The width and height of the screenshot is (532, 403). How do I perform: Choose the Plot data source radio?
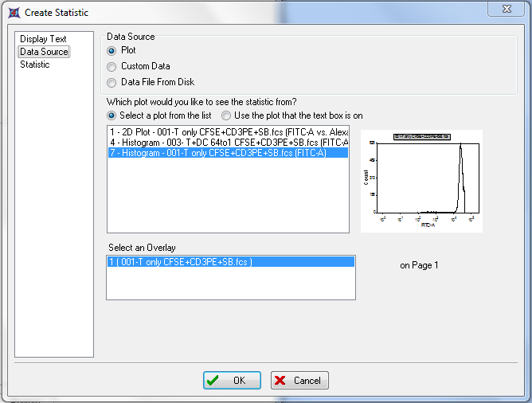coord(111,51)
